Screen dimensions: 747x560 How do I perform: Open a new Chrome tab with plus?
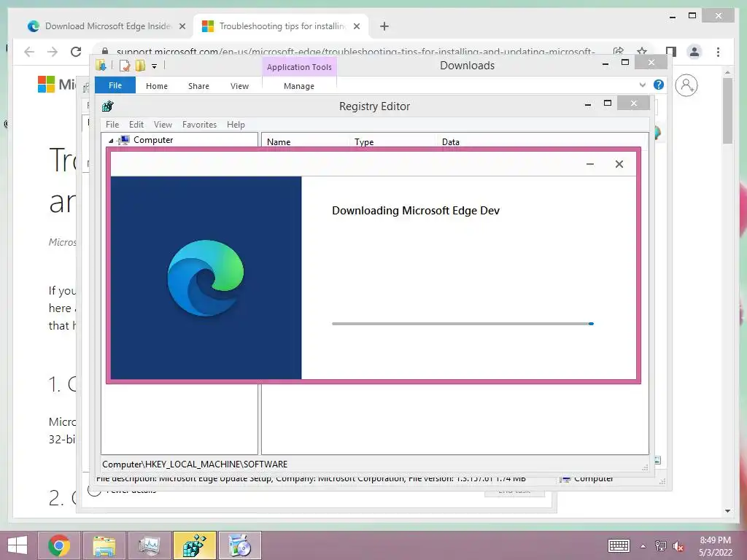click(384, 26)
